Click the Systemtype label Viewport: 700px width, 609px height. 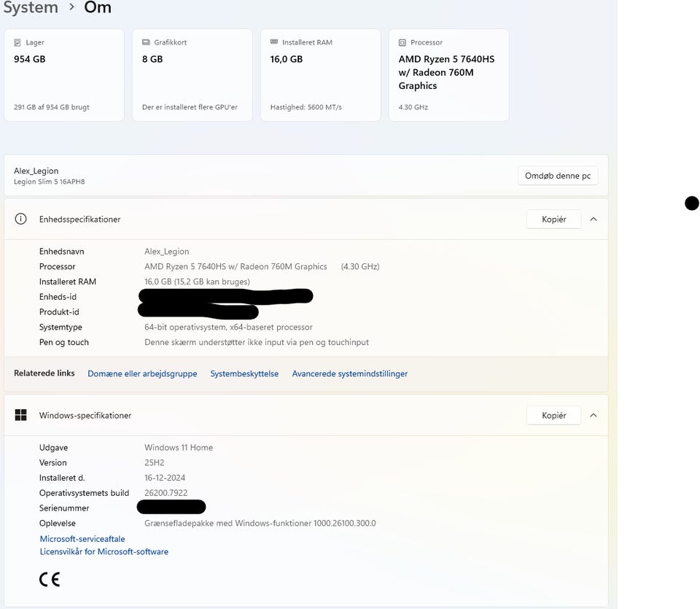pos(61,327)
